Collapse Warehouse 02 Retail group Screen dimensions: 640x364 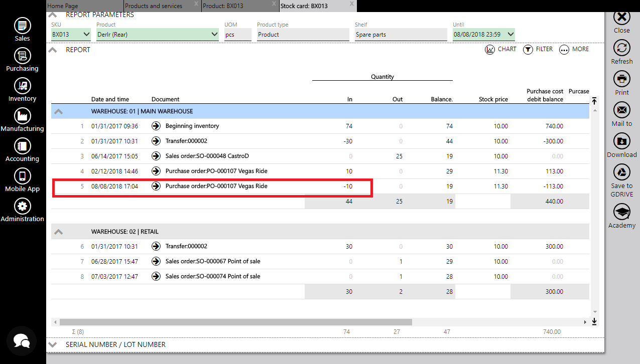pos(59,232)
